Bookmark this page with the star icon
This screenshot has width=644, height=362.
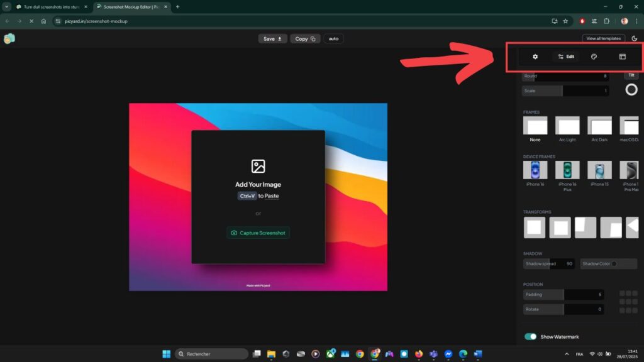(565, 21)
